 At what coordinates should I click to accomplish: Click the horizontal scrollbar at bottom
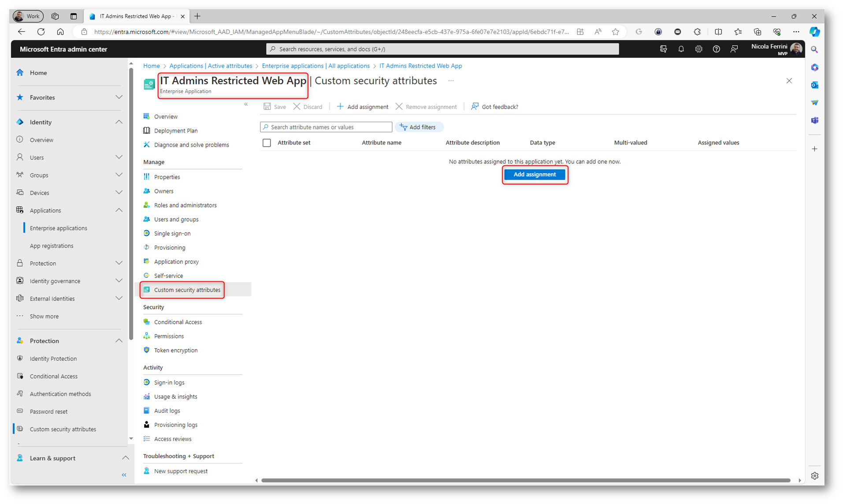[525, 480]
